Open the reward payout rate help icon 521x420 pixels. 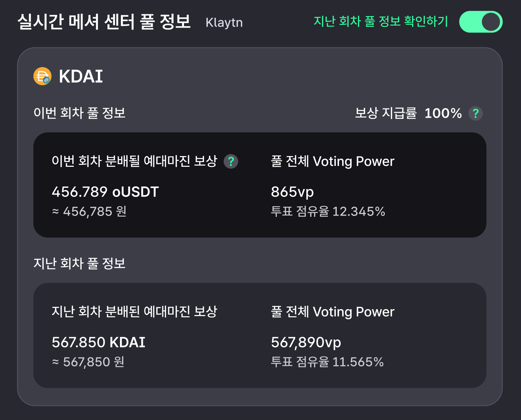[475, 113]
